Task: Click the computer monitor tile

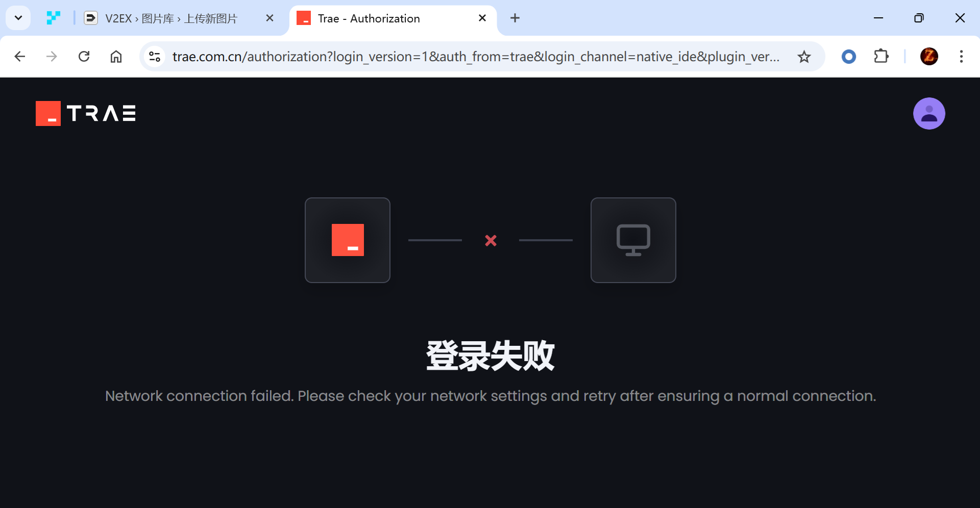Action: click(x=633, y=240)
